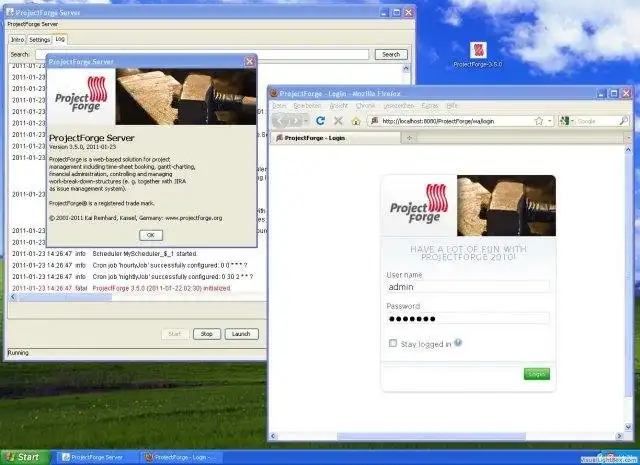
Task: Click Scheduler MyScheduler started log line
Action: [104, 254]
